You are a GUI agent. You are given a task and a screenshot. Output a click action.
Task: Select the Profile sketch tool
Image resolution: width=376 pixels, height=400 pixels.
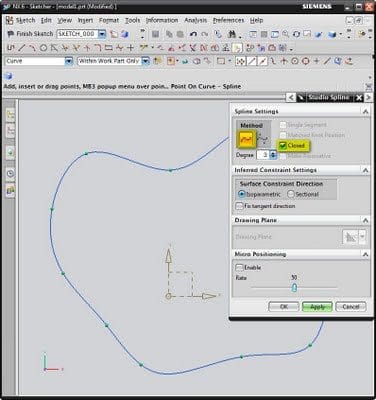coord(11,48)
